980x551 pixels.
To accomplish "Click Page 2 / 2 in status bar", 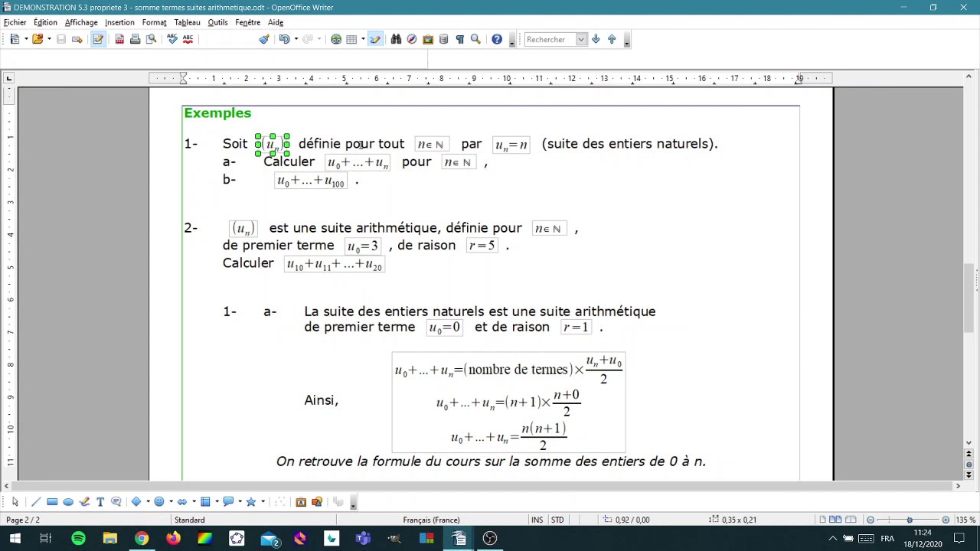I will click(23, 520).
